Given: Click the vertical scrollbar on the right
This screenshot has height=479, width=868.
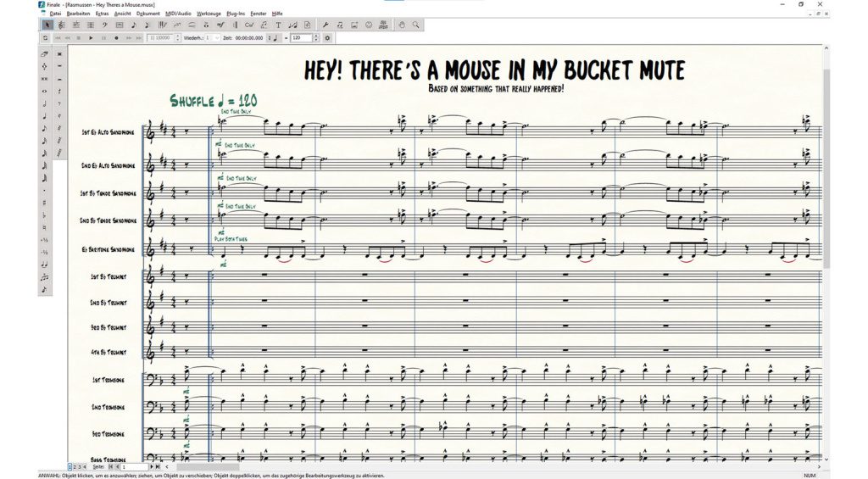Looking at the screenshot, I should pos(826,169).
